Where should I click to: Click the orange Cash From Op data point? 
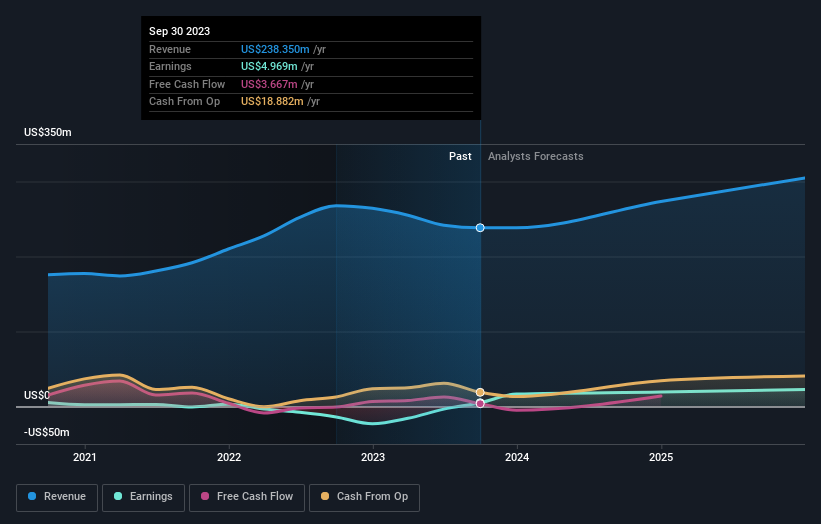pos(480,392)
